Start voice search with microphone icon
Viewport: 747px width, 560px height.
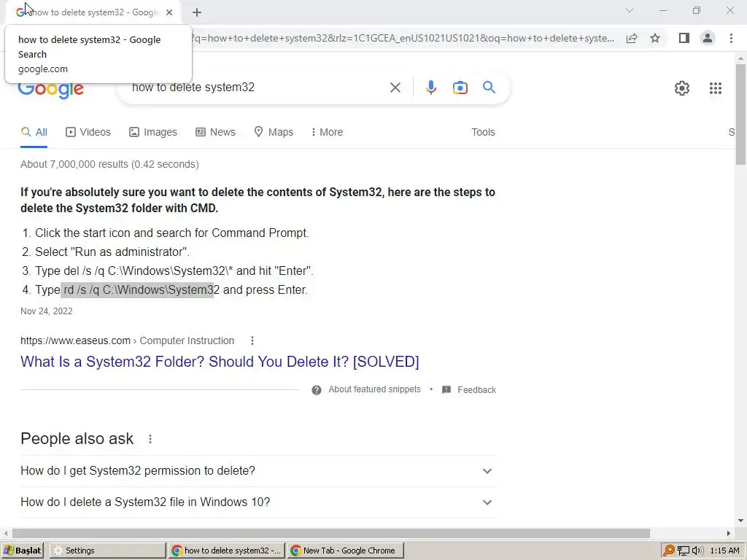coord(430,87)
